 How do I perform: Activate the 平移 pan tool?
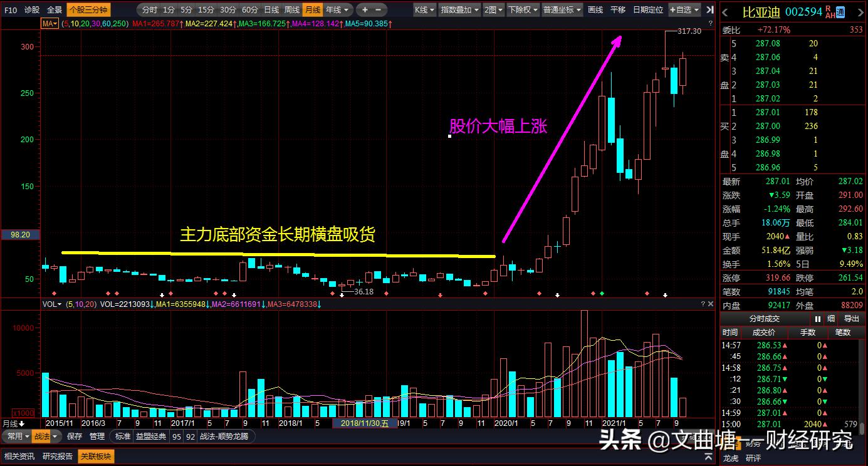click(617, 9)
